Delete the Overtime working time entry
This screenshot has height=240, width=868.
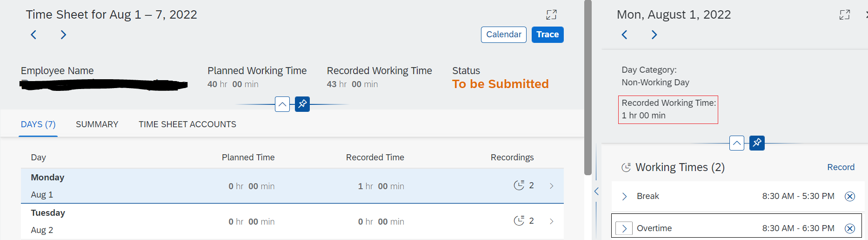[x=850, y=228]
